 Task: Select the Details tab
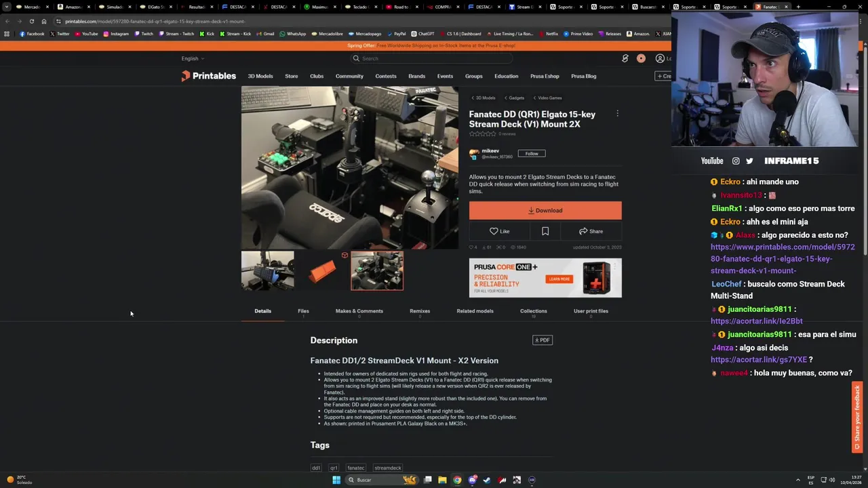click(x=262, y=311)
